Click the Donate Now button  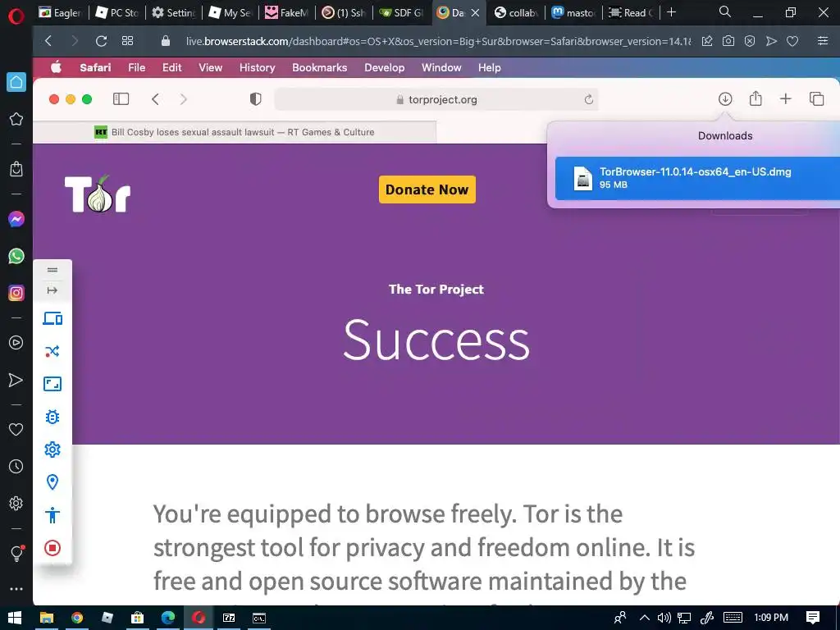click(x=427, y=189)
